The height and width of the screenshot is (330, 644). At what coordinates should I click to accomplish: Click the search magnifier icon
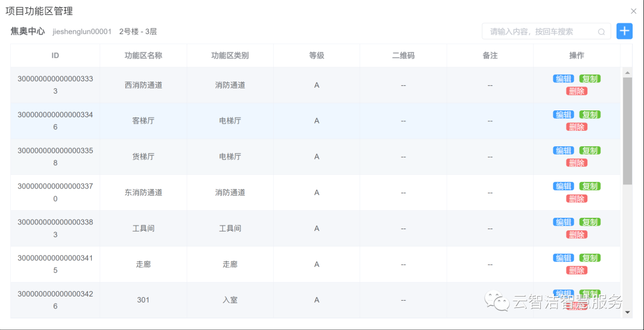coord(601,32)
